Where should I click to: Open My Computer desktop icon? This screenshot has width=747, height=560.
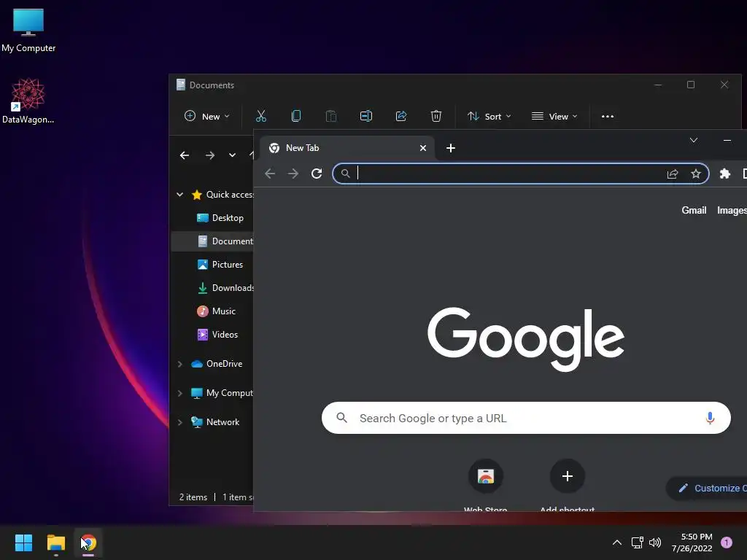coord(28,30)
